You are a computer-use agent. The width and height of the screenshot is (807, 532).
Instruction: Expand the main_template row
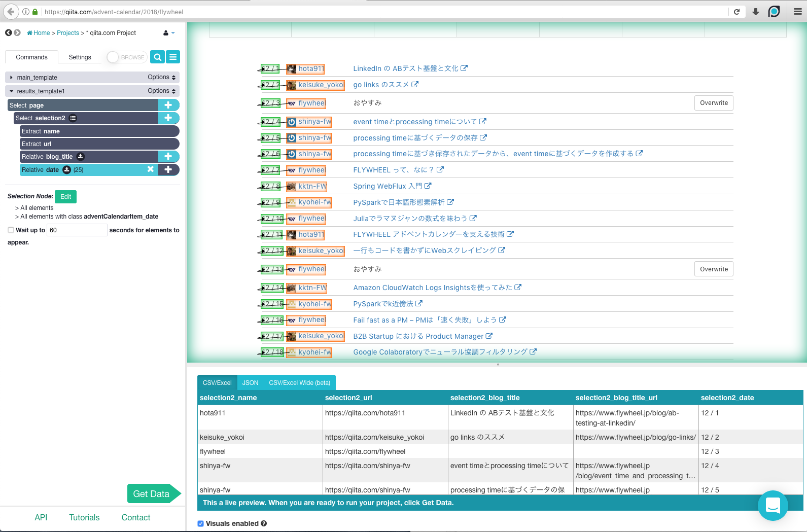[x=12, y=78]
